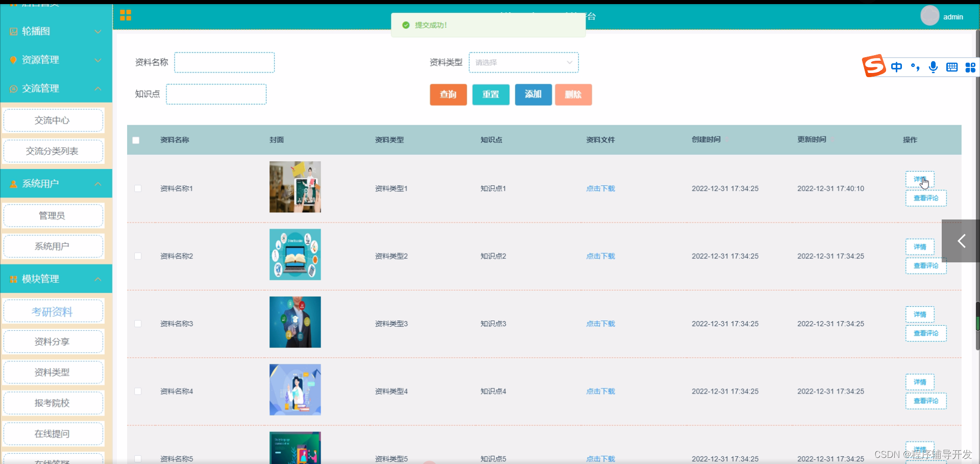Select 考研资料 in sidebar
980x464 pixels.
click(53, 311)
